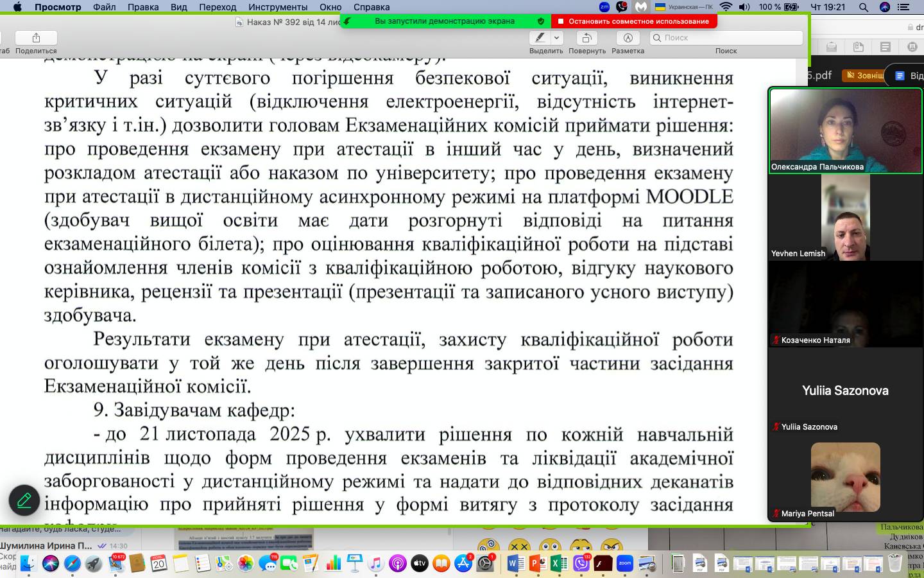Open the Разметка markup toolbar icon
This screenshot has width=924, height=578.
pos(627,37)
